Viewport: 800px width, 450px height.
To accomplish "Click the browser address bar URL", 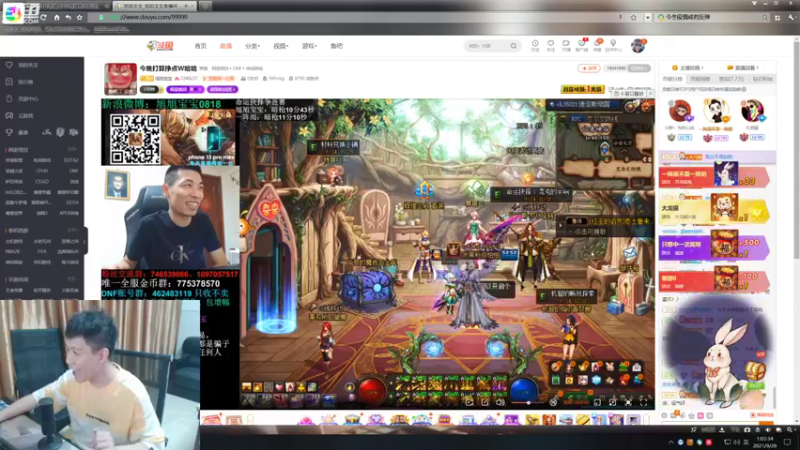I will click(153, 17).
